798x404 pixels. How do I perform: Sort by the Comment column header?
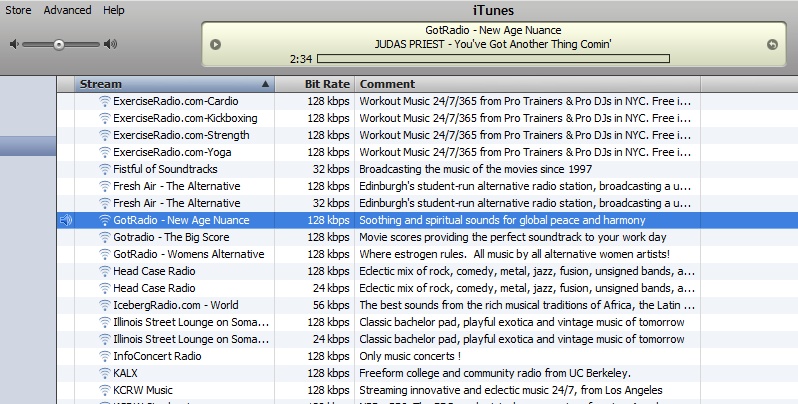point(528,84)
